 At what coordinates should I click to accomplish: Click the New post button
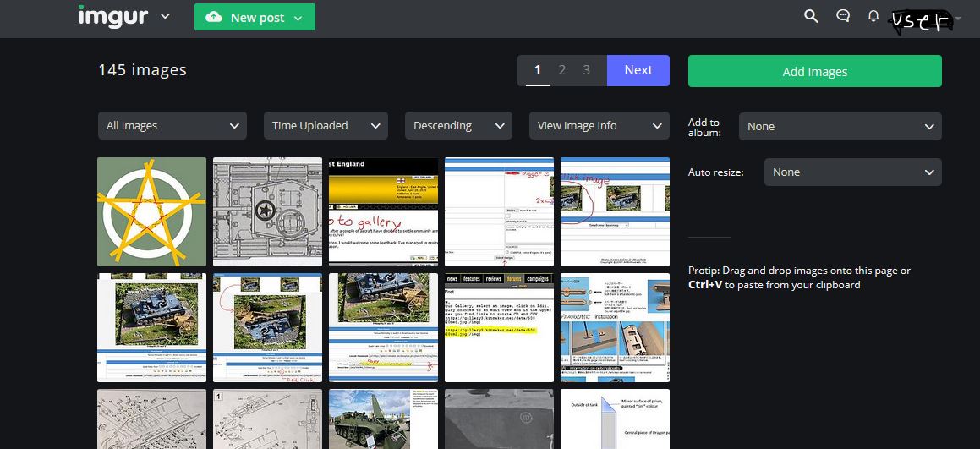click(x=255, y=17)
